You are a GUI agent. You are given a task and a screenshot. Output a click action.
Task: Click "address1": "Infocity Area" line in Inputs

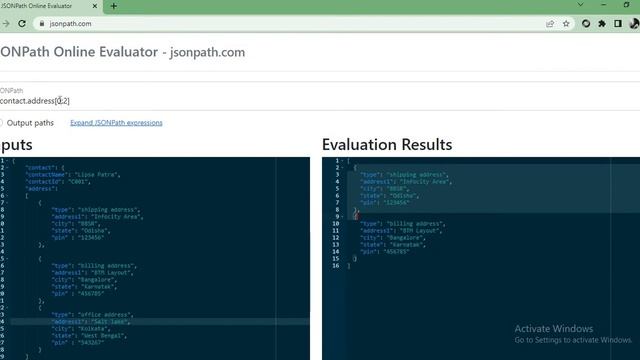(97, 217)
